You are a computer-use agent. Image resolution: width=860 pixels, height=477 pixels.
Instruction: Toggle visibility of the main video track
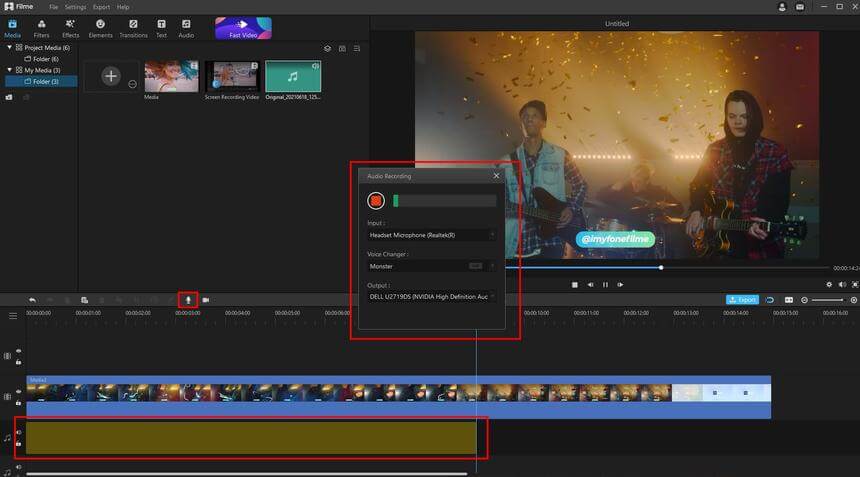pyautogui.click(x=19, y=391)
